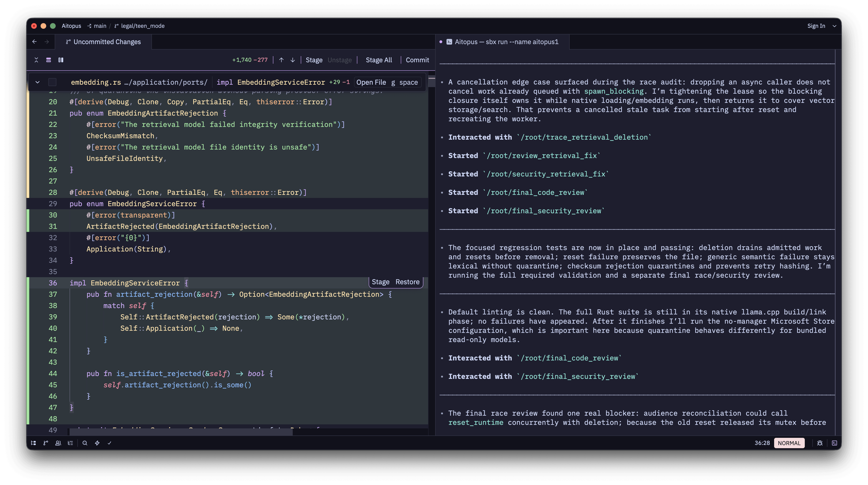
Task: Open project search magnifier icon
Action: click(x=85, y=443)
